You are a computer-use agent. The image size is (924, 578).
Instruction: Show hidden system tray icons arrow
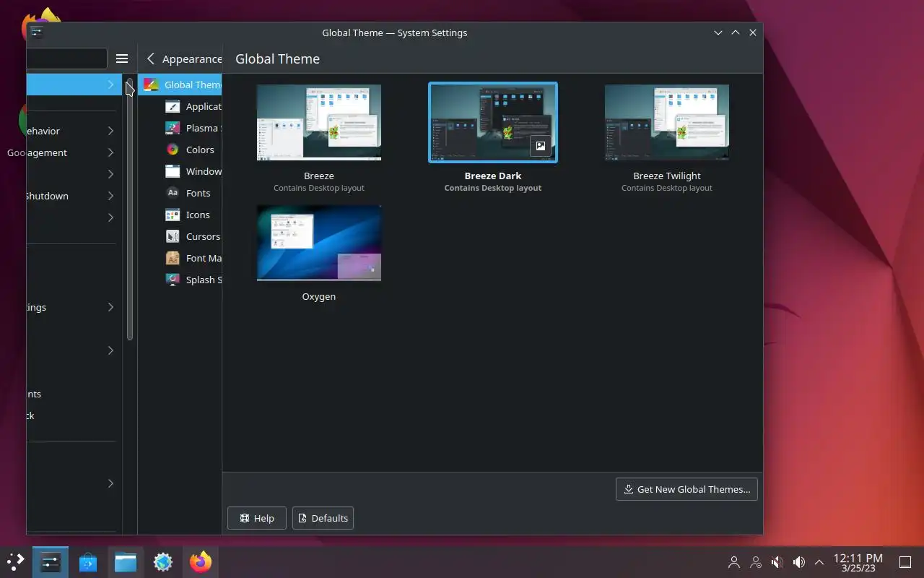click(819, 562)
